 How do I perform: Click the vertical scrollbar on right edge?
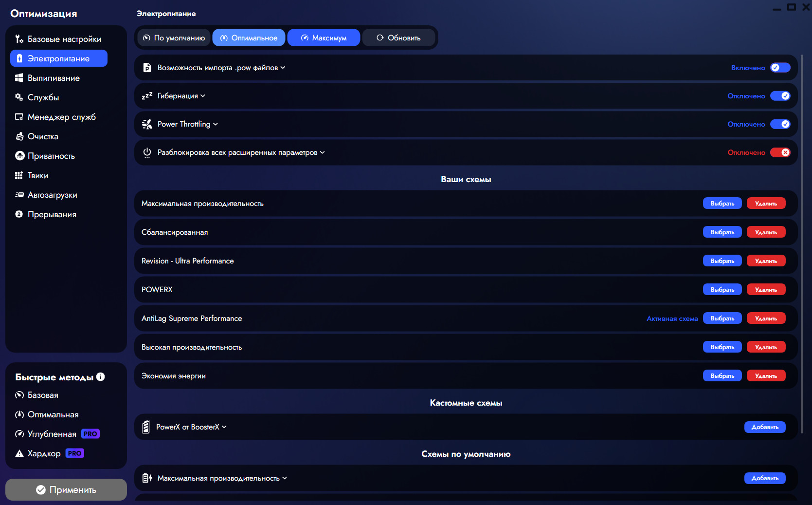pyautogui.click(x=802, y=243)
